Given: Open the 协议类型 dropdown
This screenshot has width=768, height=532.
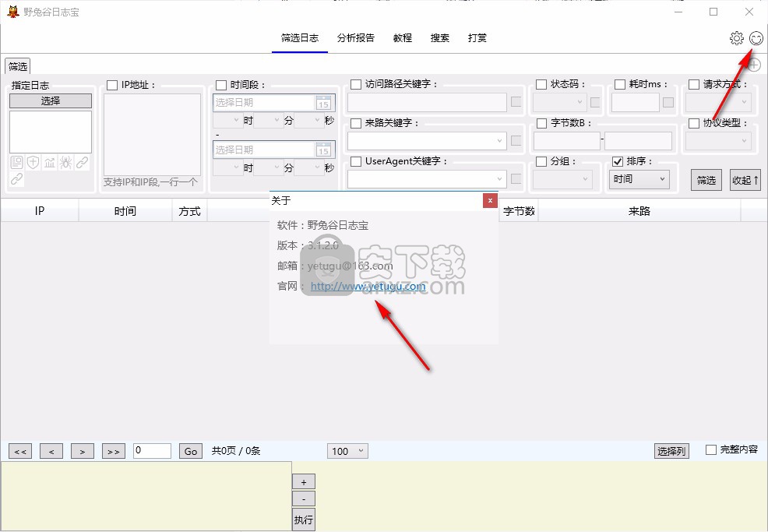Looking at the screenshot, I should [718, 141].
